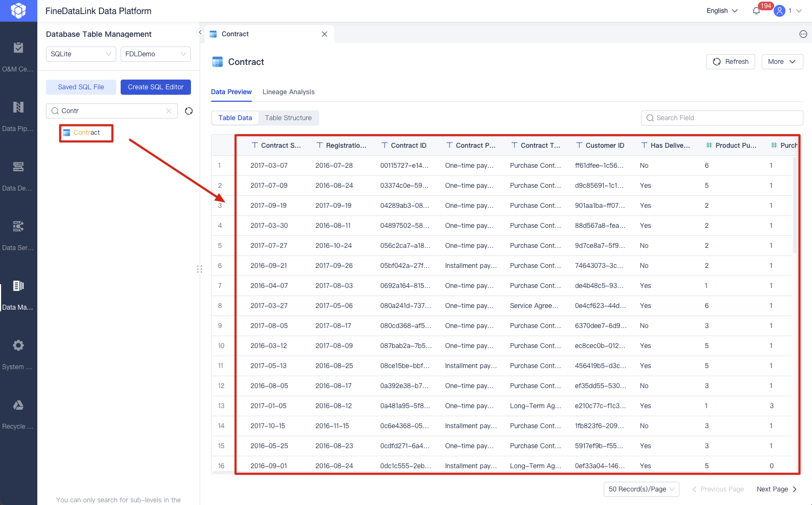812x505 pixels.
Task: Open Data Pipeline sidebar icon
Action: 18,107
